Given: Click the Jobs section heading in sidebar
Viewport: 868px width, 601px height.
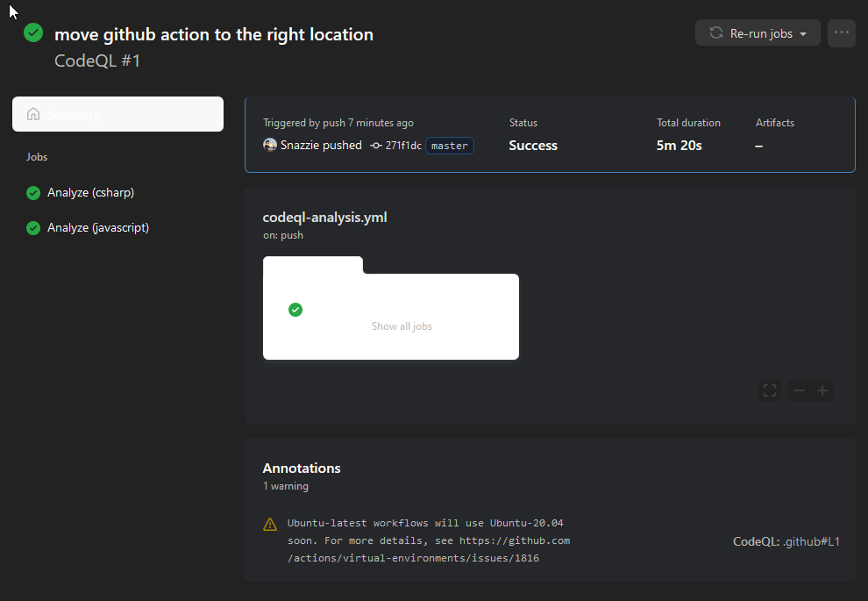Looking at the screenshot, I should [x=37, y=157].
